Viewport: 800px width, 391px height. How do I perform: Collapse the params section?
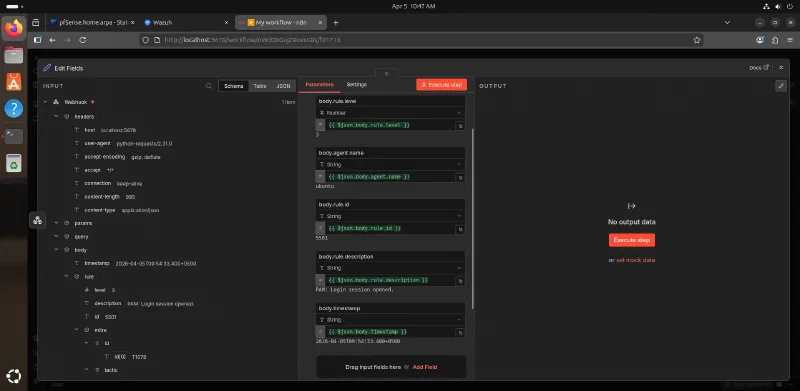(x=57, y=223)
